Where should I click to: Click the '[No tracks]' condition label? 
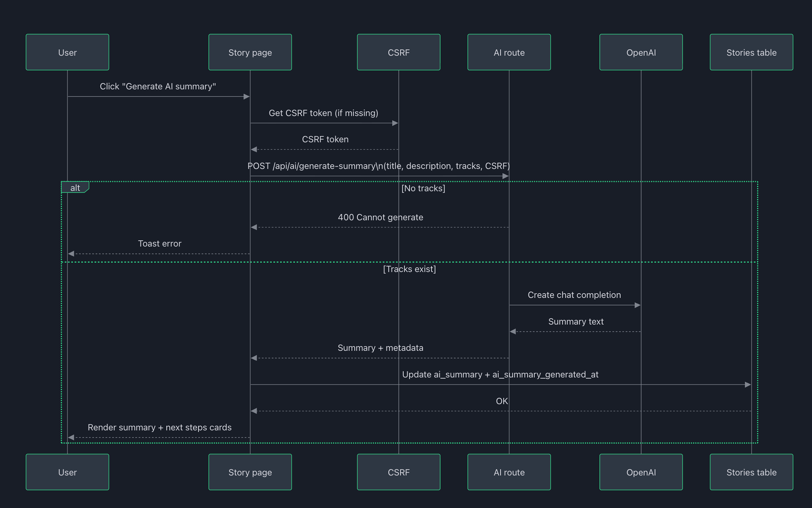point(423,188)
